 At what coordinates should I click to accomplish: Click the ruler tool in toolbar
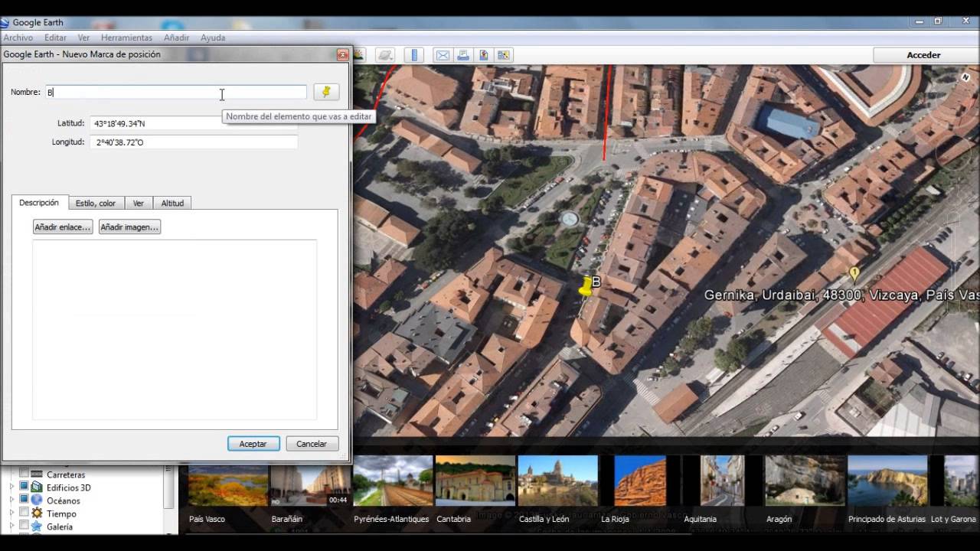[414, 55]
